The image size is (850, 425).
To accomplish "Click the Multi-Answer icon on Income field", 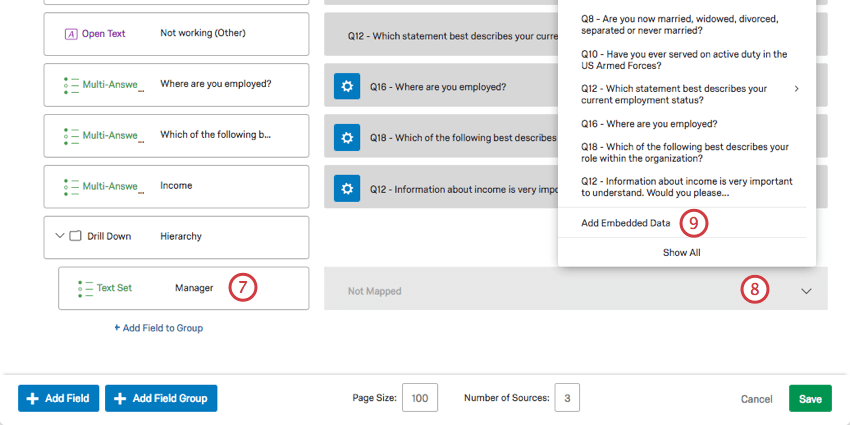I will [x=71, y=186].
